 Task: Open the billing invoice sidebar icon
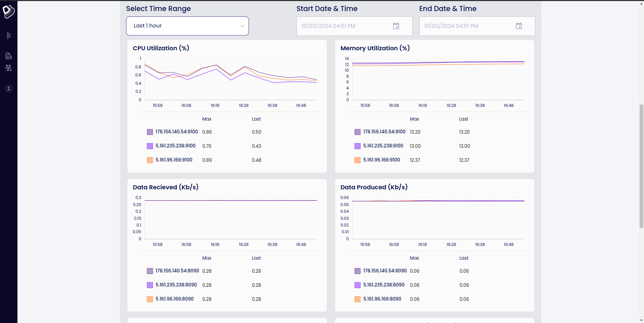point(9,56)
